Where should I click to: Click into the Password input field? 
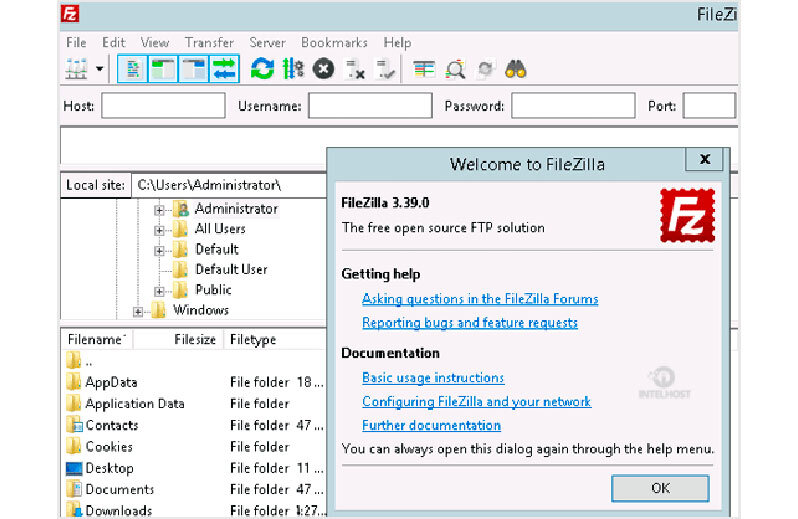(x=573, y=105)
